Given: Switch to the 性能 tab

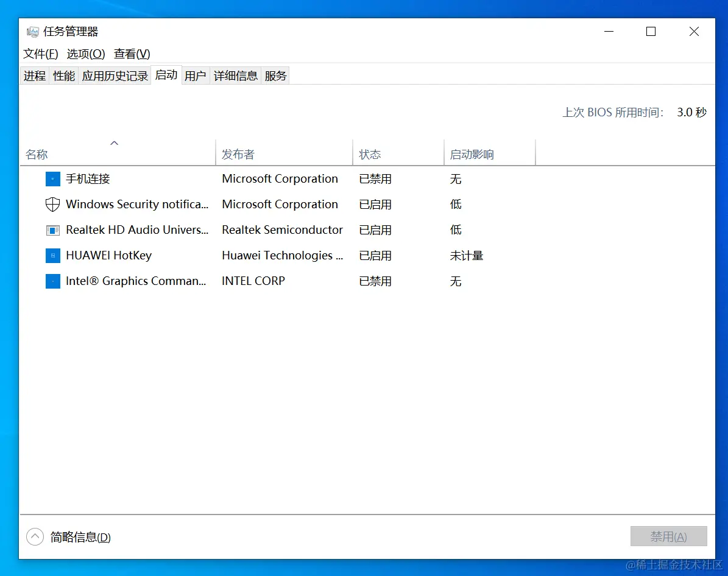Looking at the screenshot, I should tap(64, 76).
